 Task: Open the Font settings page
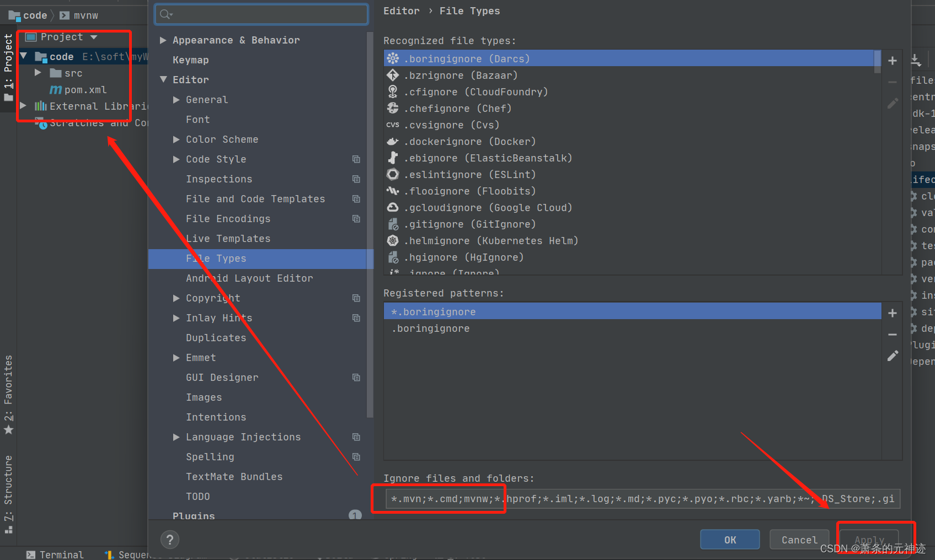pos(197,120)
